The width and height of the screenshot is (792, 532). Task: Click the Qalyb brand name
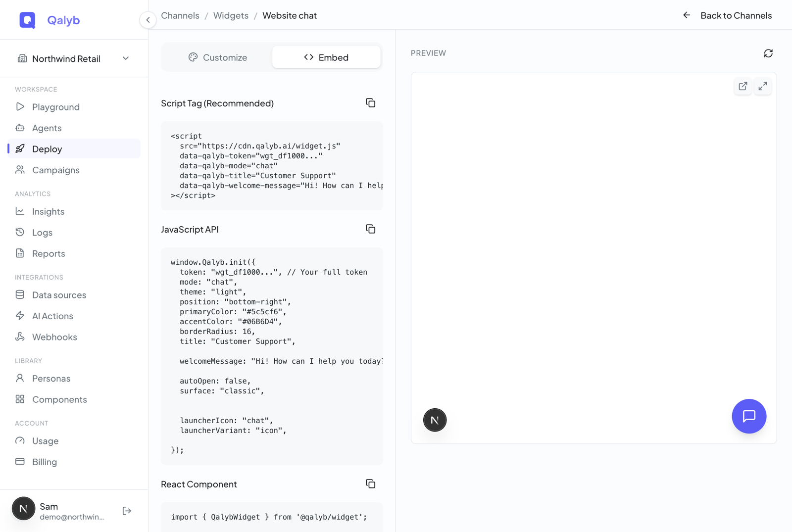pyautogui.click(x=63, y=20)
